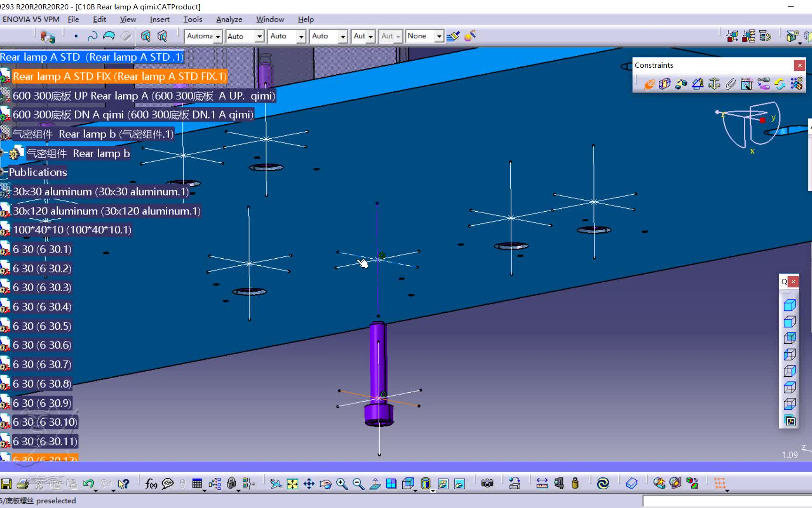Select the Coincidence Constraint tool
The height and width of the screenshot is (508, 812).
coord(649,84)
